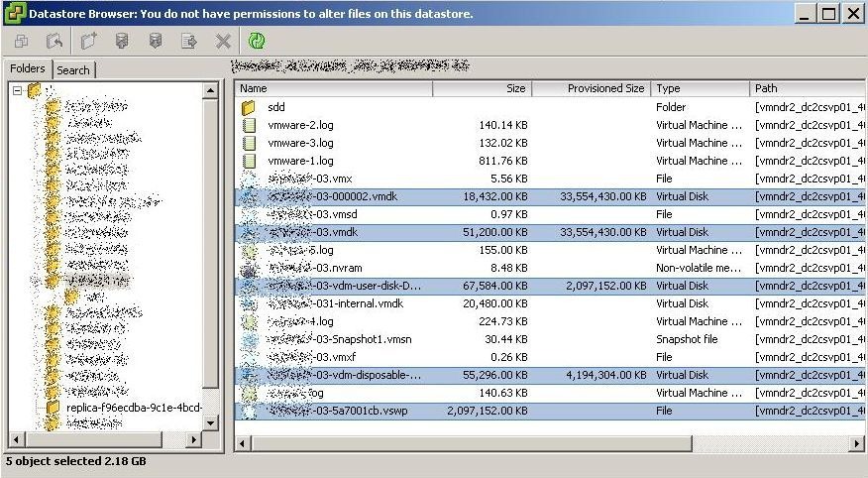Select the file named vmware-2.log
The image size is (868, 478).
coord(300,125)
